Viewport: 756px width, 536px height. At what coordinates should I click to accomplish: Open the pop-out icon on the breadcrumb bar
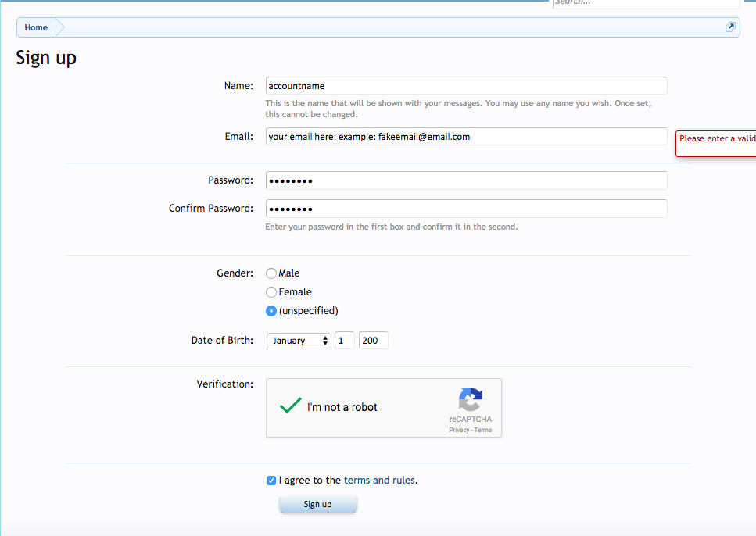coord(730,27)
